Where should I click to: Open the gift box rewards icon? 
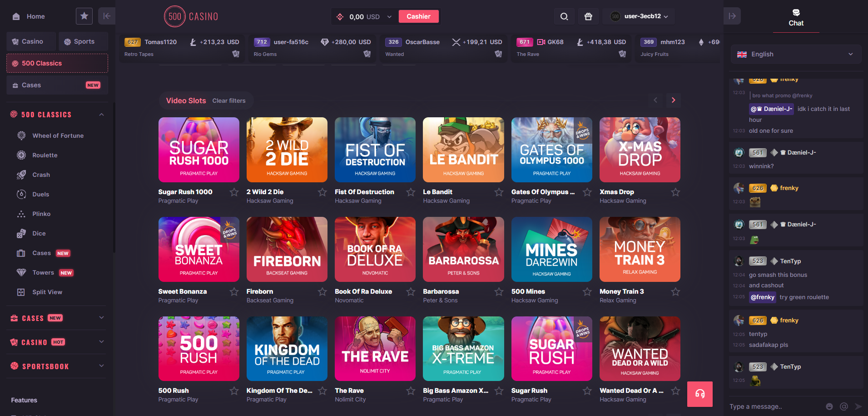(588, 16)
